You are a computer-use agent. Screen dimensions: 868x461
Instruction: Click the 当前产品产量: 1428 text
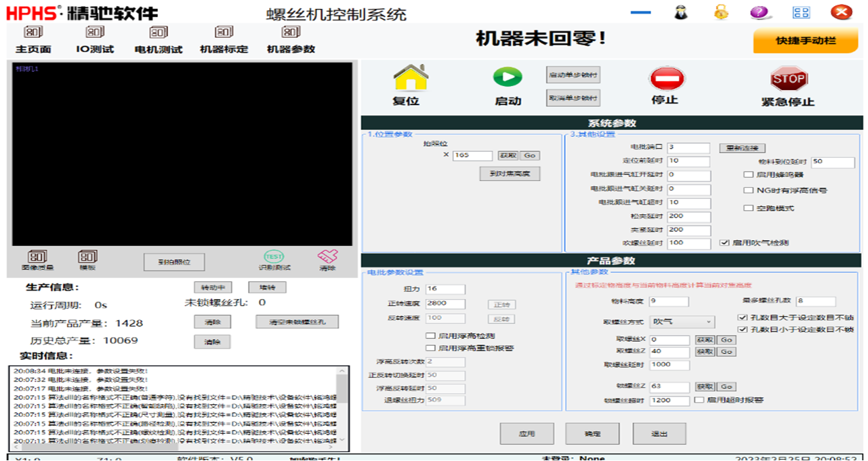point(87,323)
